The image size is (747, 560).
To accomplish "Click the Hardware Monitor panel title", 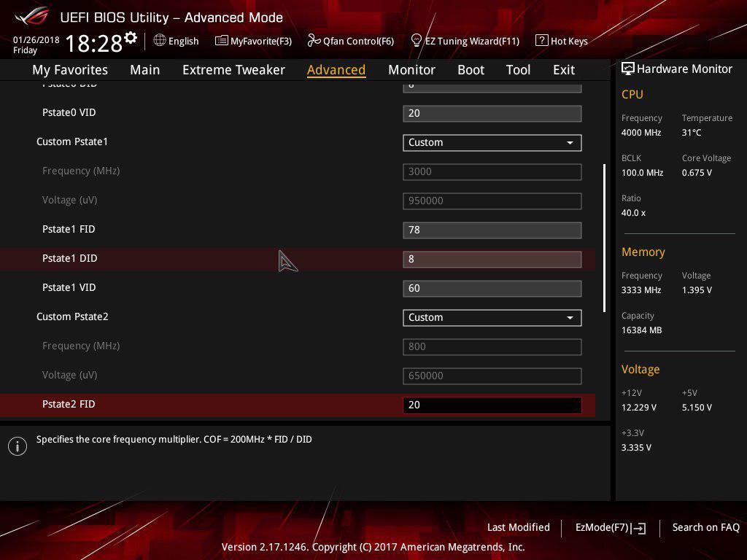I will click(x=684, y=69).
